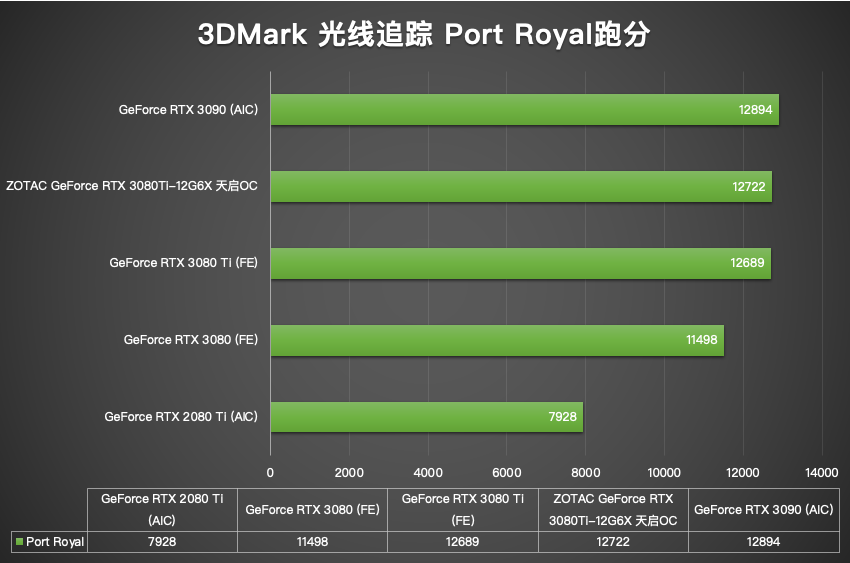Click the chart title 3DMark Port Royal
The width and height of the screenshot is (850, 563).
[424, 34]
